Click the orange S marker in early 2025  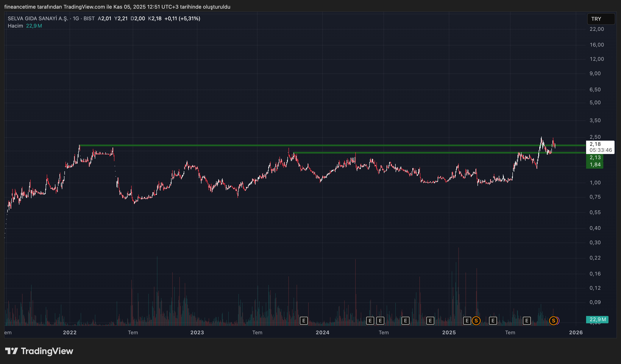tap(476, 321)
